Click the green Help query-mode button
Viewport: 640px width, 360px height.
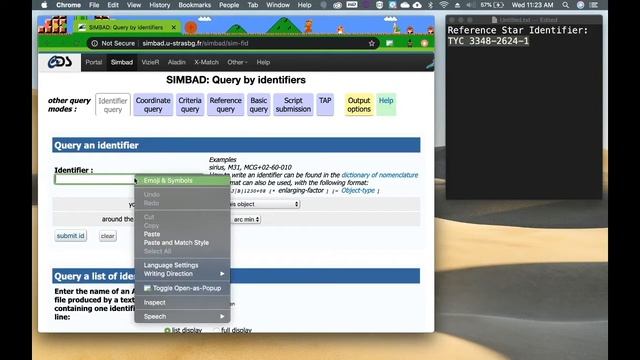(x=386, y=104)
